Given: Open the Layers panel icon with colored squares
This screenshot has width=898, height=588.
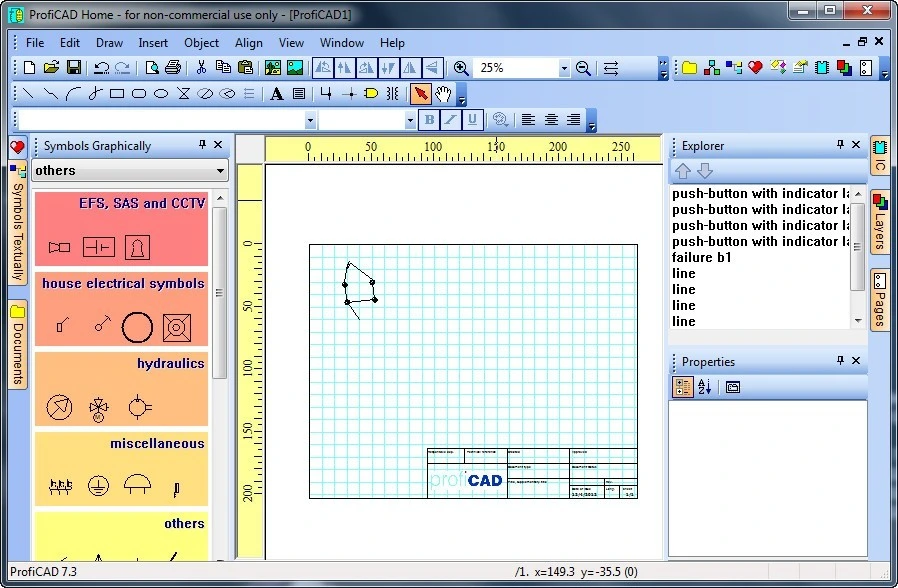Looking at the screenshot, I should tap(844, 68).
